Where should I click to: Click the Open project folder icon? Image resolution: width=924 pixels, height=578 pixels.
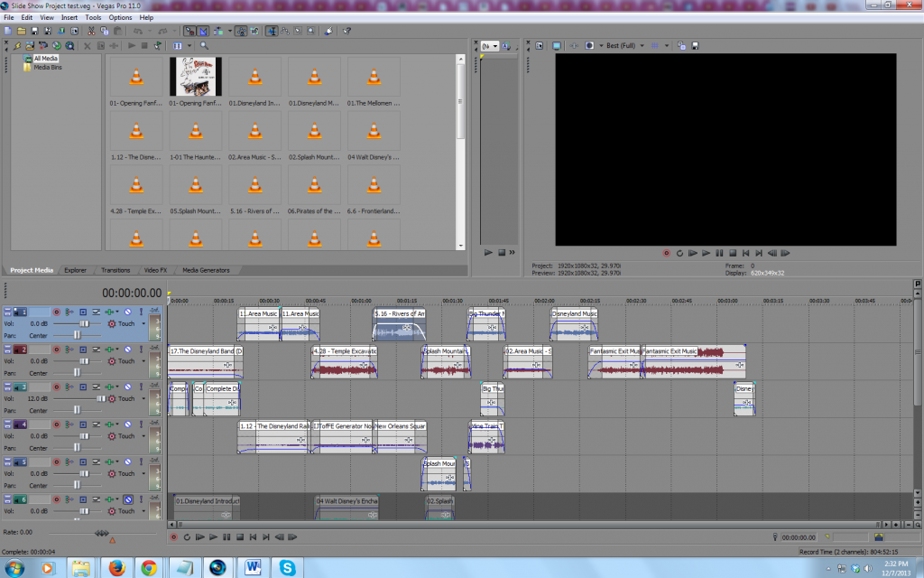(x=22, y=31)
